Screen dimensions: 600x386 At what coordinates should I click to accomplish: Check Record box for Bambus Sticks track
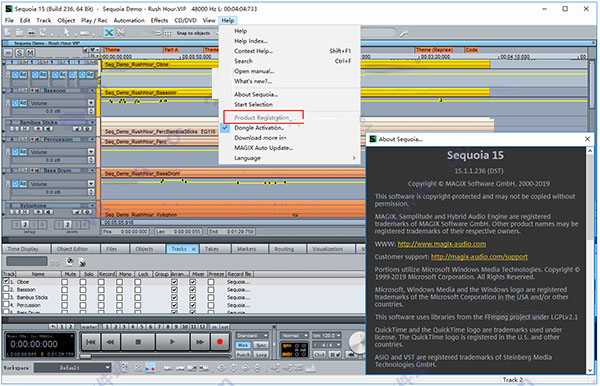(101, 297)
